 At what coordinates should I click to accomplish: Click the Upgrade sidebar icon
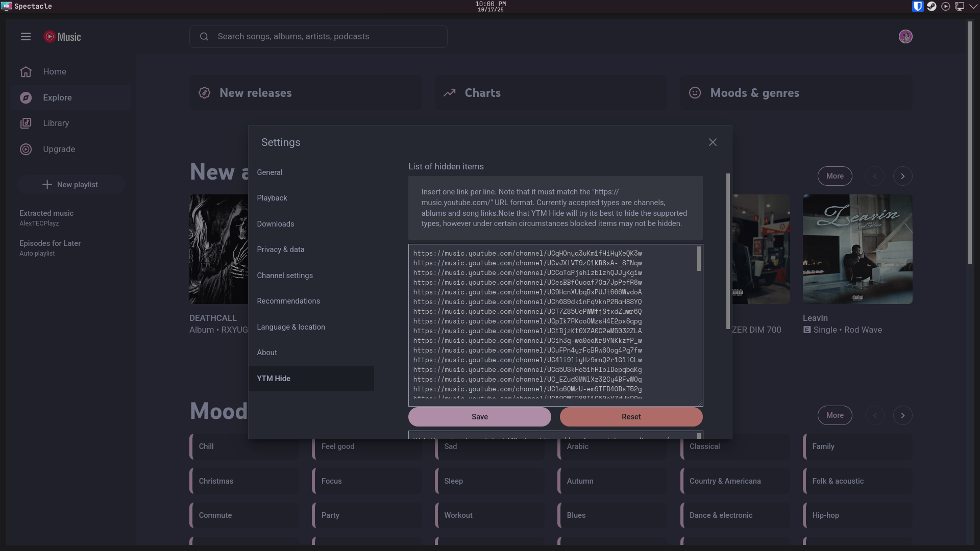[x=26, y=149]
